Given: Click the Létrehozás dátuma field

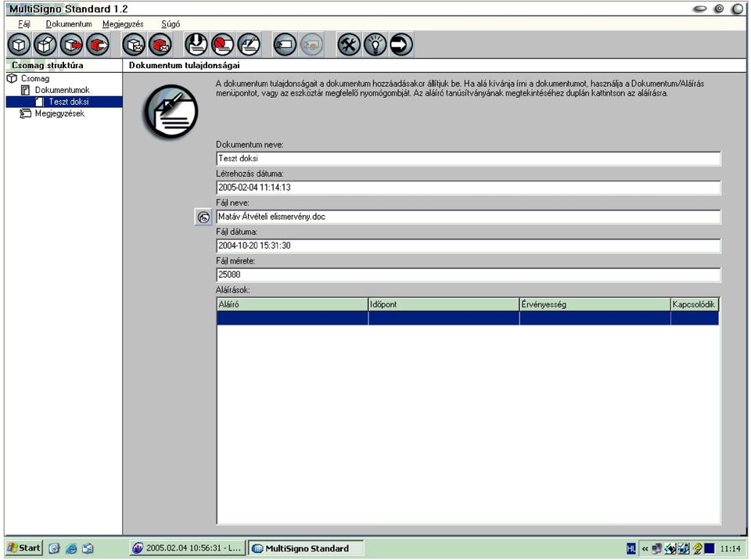Looking at the screenshot, I should point(469,188).
